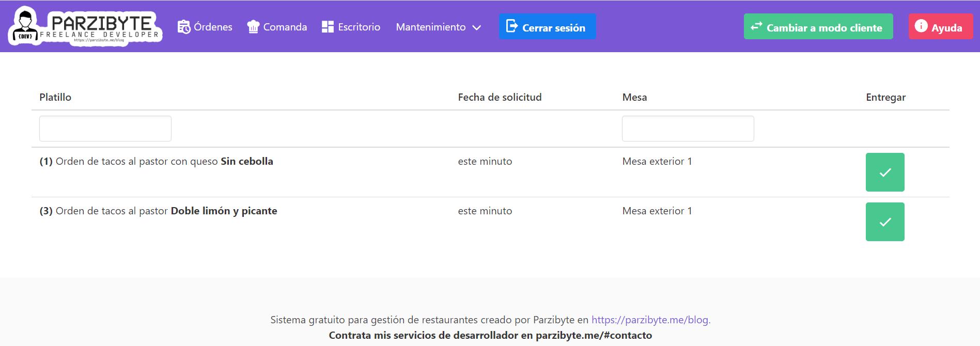Mark the Sin cebolla order as delivered
Viewport: 980px width, 346px height.
coord(884,172)
